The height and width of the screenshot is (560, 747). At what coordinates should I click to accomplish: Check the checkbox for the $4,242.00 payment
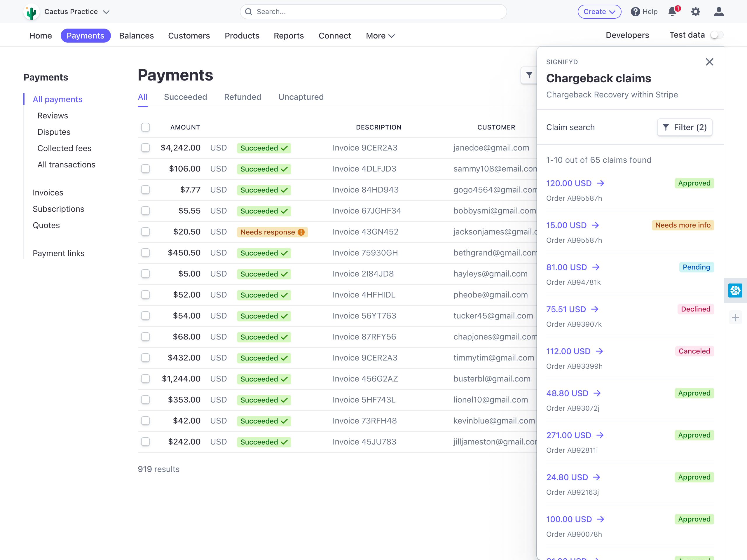[x=146, y=148]
